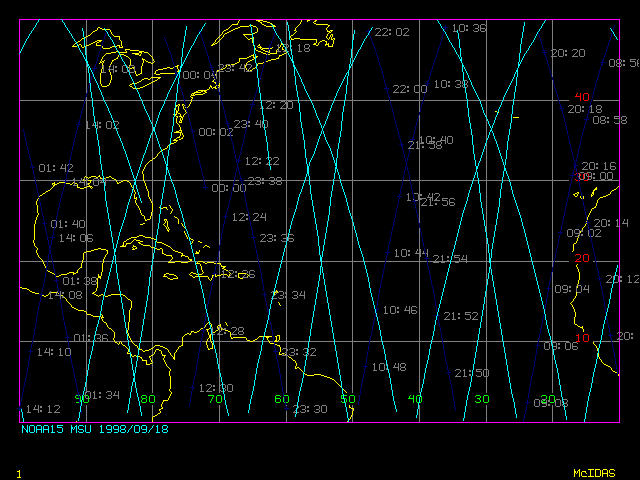
Task: Select the 21:54 orbit time label
Action: click(x=450, y=259)
